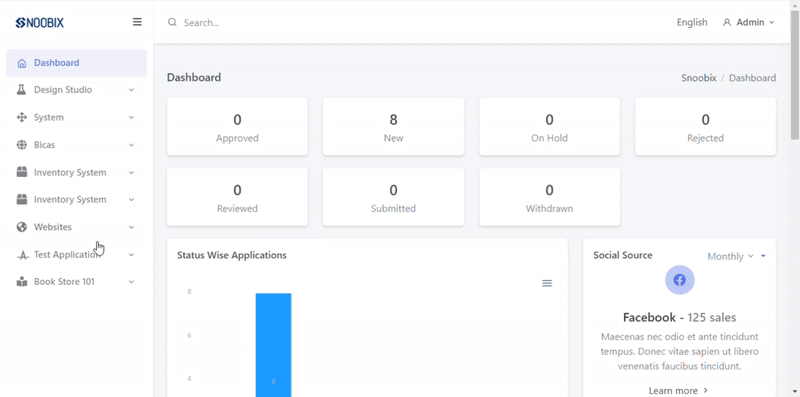Image resolution: width=800 pixels, height=397 pixels.
Task: Open the Bicas menu item
Action: 77,145
